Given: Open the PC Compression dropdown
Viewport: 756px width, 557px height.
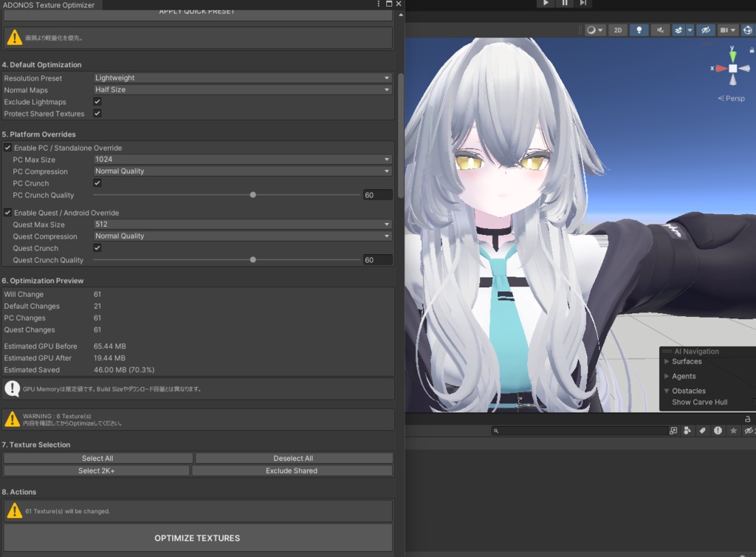Looking at the screenshot, I should tap(242, 171).
